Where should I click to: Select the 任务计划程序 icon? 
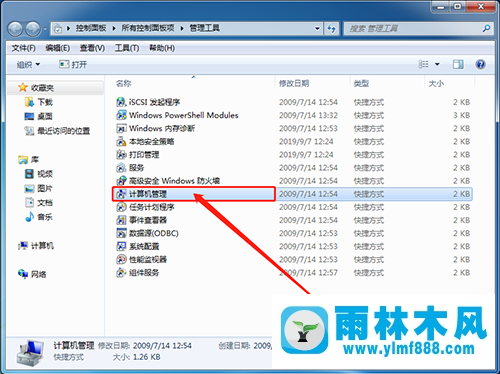pyautogui.click(x=121, y=207)
